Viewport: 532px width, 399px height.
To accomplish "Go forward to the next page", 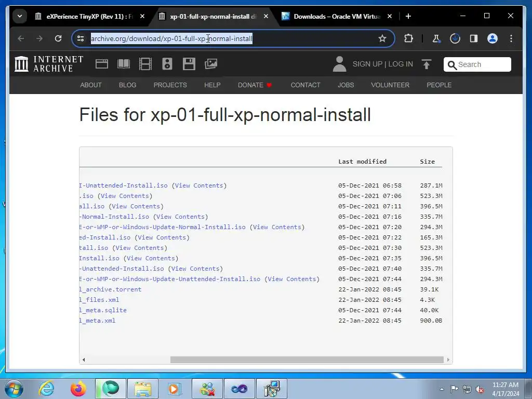I will tap(39, 38).
